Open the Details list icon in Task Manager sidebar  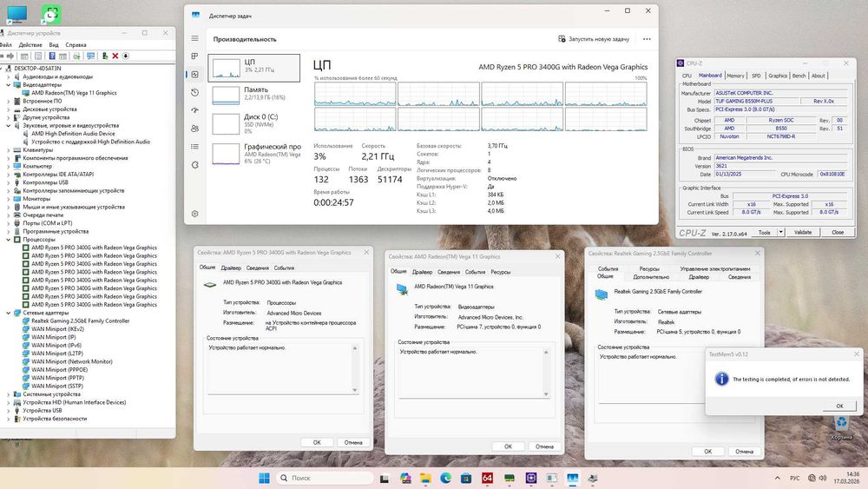[x=194, y=147]
